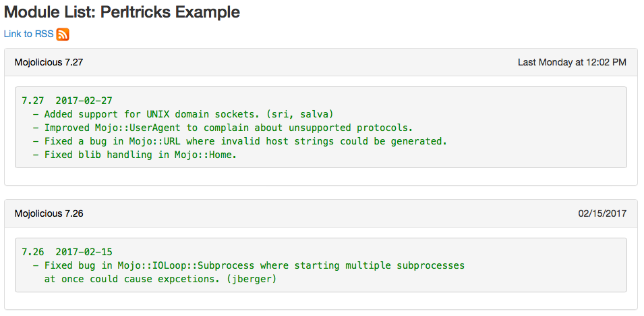This screenshot has height=316, width=644.
Task: Select the Mojolicious 7.26 panel title
Action: tap(49, 213)
